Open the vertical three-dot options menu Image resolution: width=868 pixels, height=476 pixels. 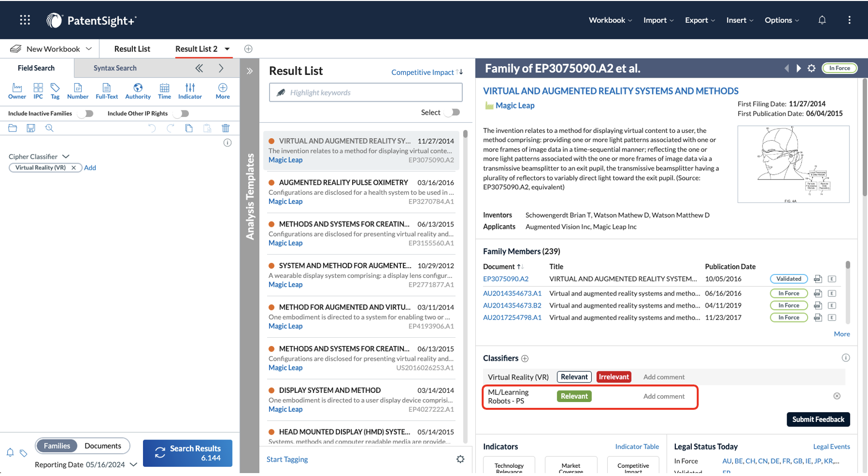tap(850, 20)
